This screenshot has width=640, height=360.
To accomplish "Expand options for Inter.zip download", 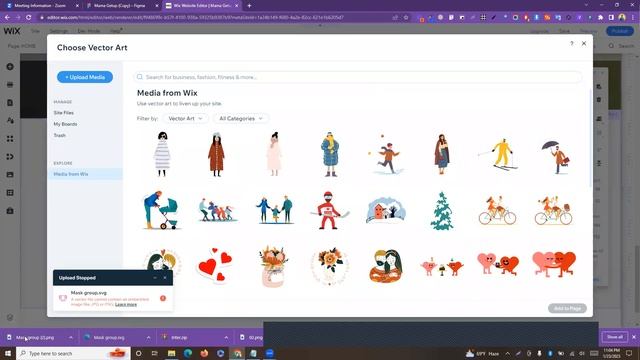I will point(226,338).
